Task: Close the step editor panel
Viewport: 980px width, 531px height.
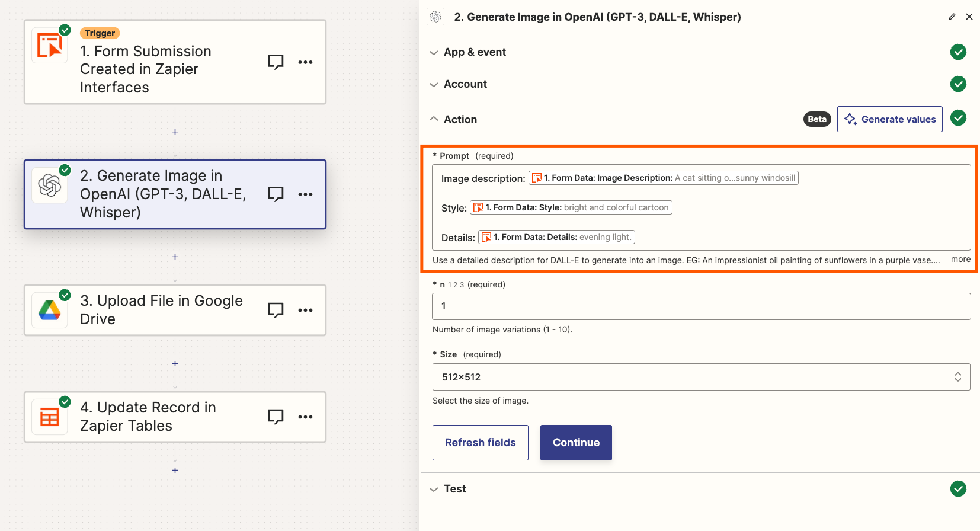Action: point(969,17)
